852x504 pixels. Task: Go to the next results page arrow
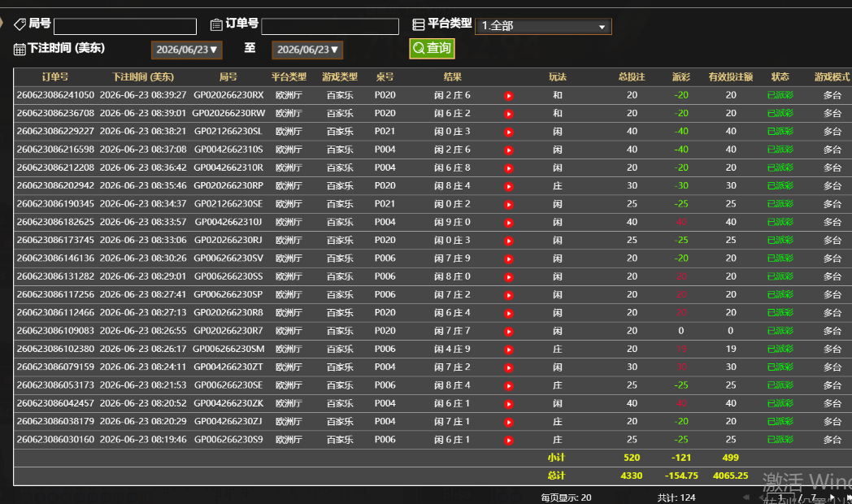832,497
